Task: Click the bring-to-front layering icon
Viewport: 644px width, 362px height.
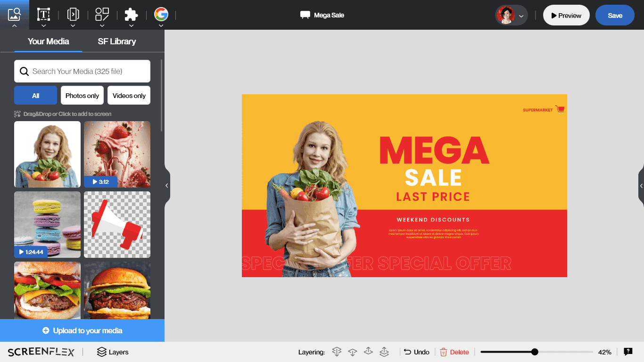Action: (384, 352)
